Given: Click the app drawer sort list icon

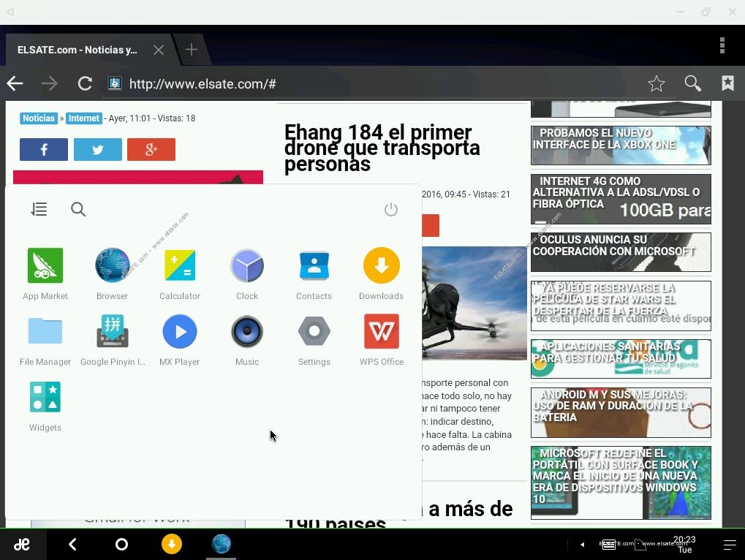Looking at the screenshot, I should tap(39, 209).
